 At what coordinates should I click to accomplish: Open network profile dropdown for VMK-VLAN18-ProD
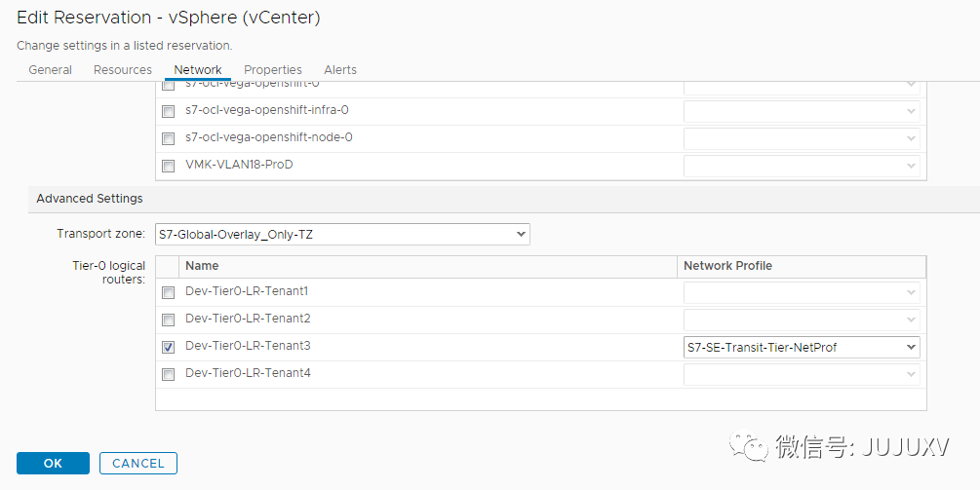click(x=802, y=166)
